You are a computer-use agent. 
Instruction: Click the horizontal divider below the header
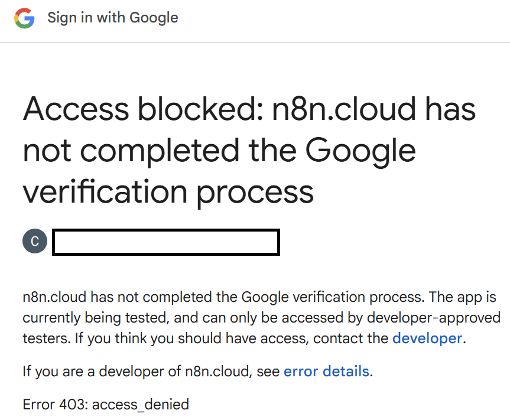255,42
